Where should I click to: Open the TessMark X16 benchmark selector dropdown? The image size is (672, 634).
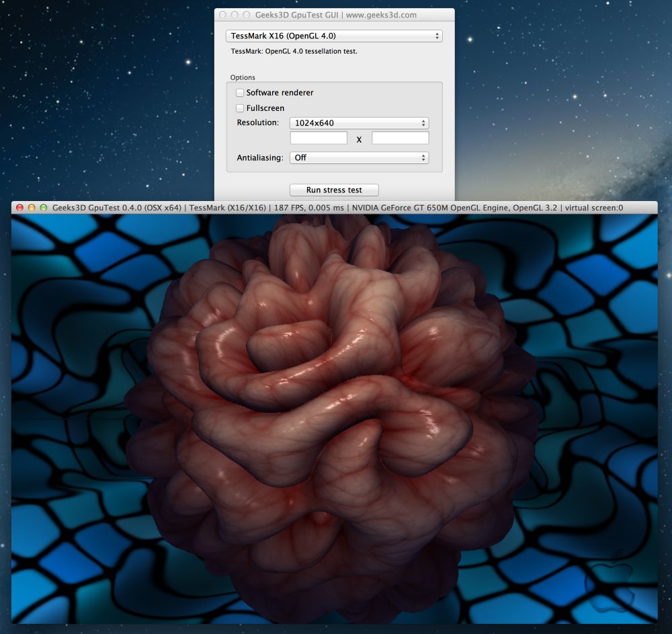334,36
